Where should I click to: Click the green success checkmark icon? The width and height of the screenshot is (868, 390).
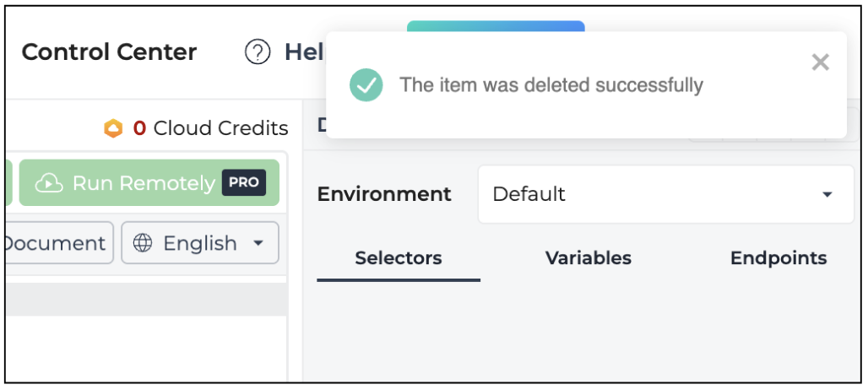click(x=366, y=85)
